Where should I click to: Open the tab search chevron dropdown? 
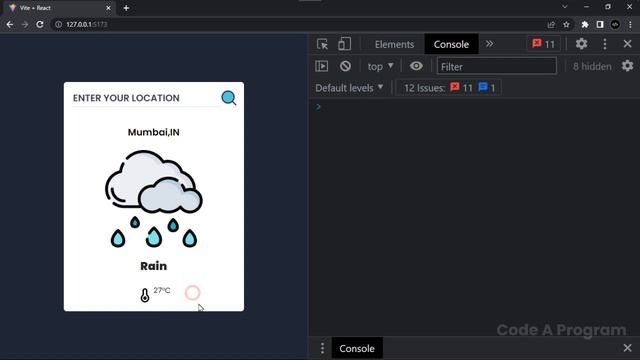point(565,7)
